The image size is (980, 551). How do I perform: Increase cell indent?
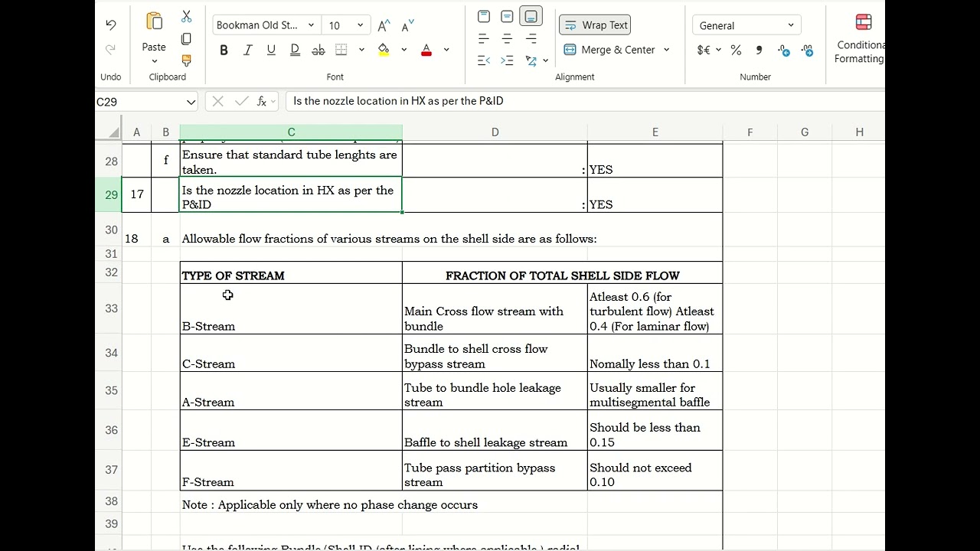[x=508, y=60]
